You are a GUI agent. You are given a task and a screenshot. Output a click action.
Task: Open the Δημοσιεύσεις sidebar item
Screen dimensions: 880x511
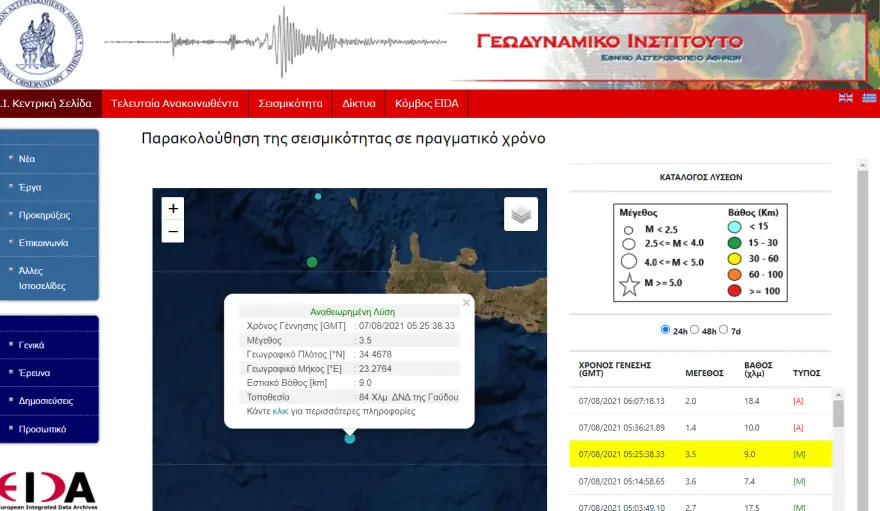click(49, 401)
